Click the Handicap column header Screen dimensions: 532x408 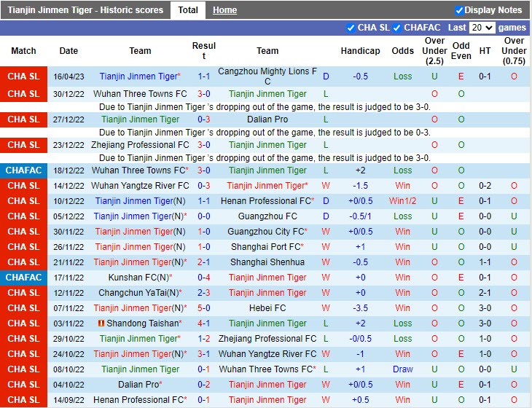click(360, 51)
